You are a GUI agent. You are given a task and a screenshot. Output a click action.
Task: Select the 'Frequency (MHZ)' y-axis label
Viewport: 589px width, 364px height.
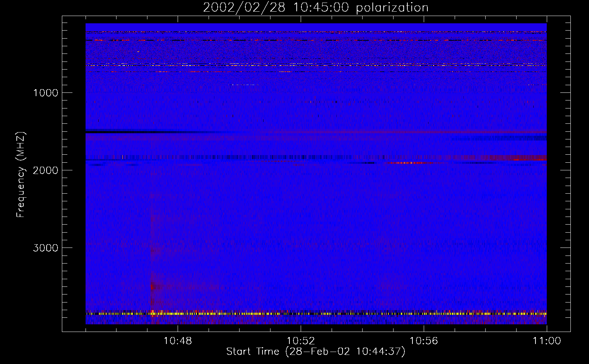pos(20,175)
